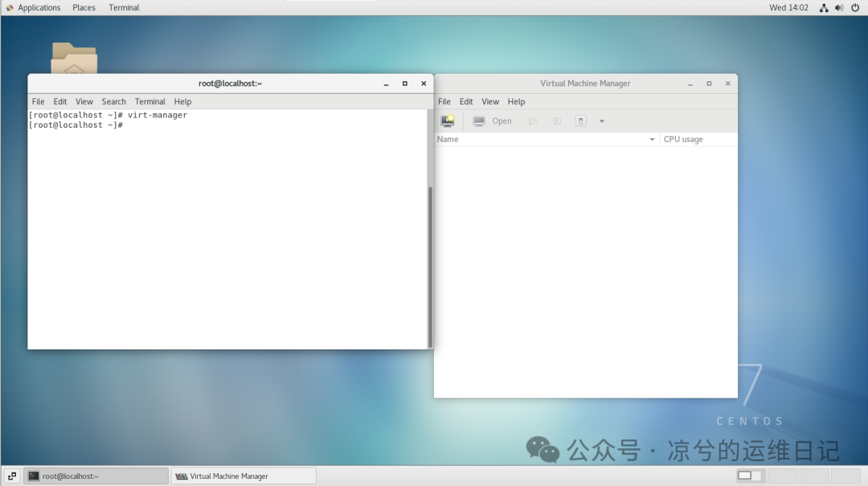Switch to Virtual Machine Manager taskbar entry
868x486 pixels.
pos(244,476)
